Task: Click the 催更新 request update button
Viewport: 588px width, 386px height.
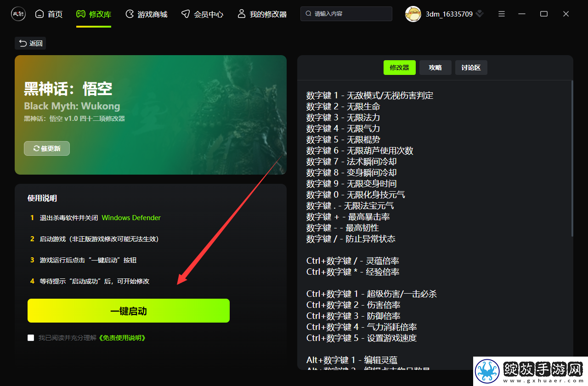Action: pyautogui.click(x=47, y=148)
